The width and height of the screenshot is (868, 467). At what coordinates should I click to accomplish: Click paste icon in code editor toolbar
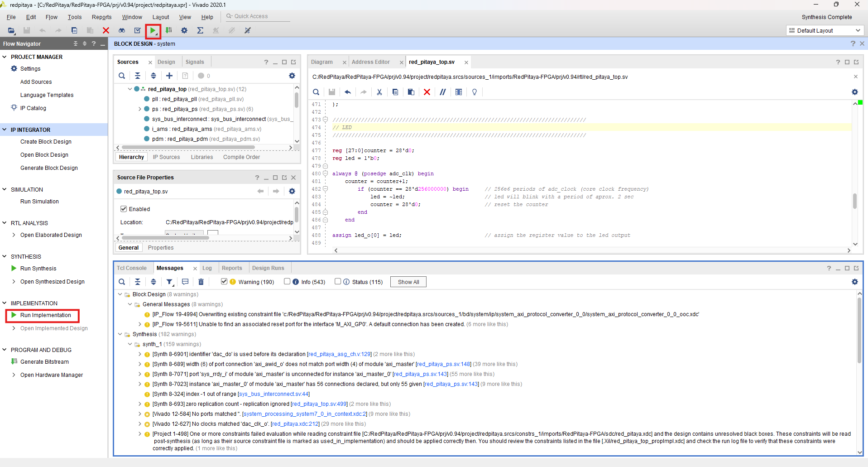(411, 92)
